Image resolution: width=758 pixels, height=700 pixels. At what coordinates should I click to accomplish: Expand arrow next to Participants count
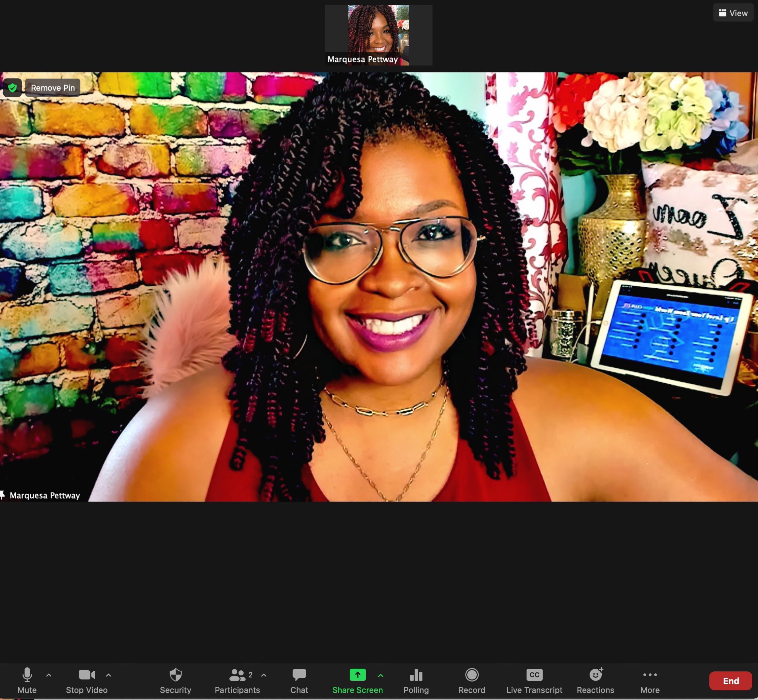264,675
